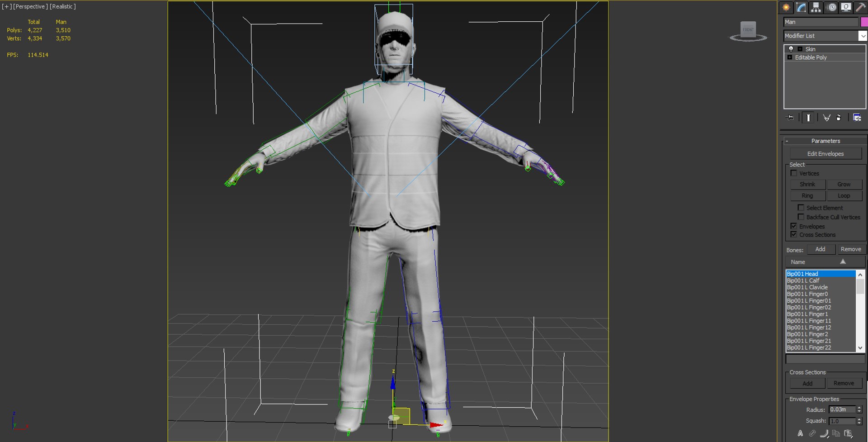
Task: Click the envelope falloff curve icon
Action: point(824,433)
